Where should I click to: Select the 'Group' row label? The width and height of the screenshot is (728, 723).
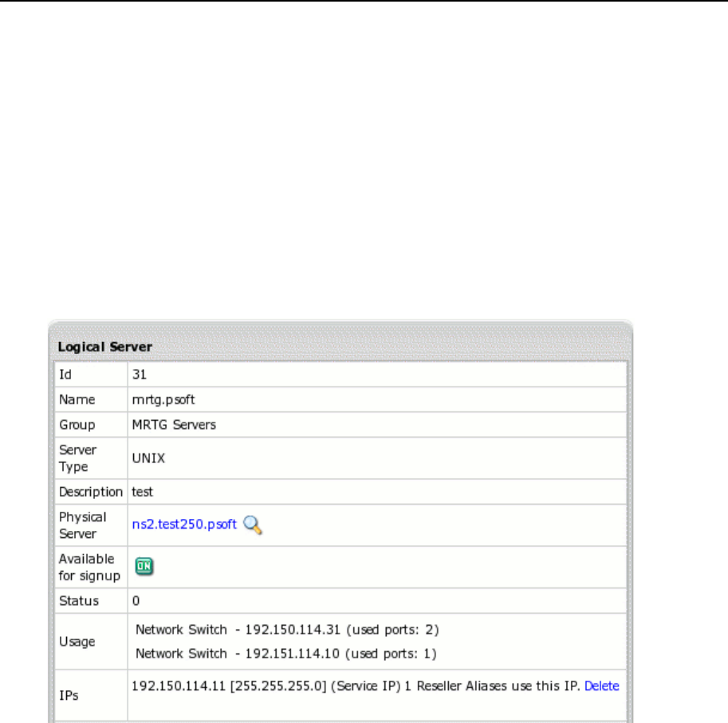click(x=77, y=425)
